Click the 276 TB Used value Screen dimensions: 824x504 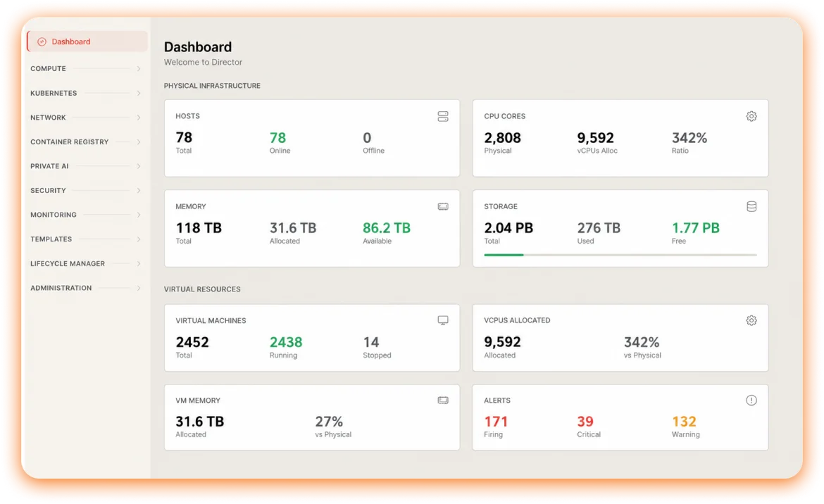pos(599,228)
